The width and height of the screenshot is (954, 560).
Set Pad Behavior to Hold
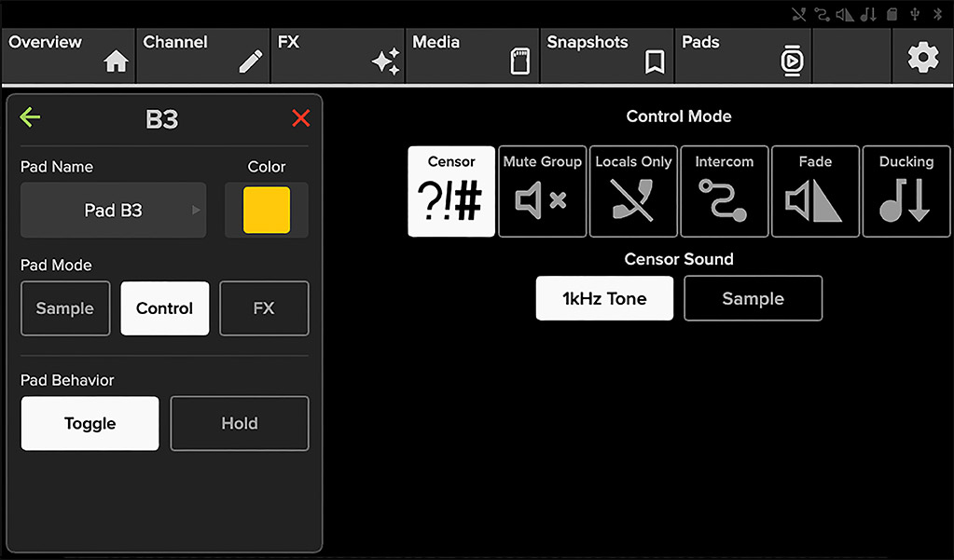click(x=240, y=423)
